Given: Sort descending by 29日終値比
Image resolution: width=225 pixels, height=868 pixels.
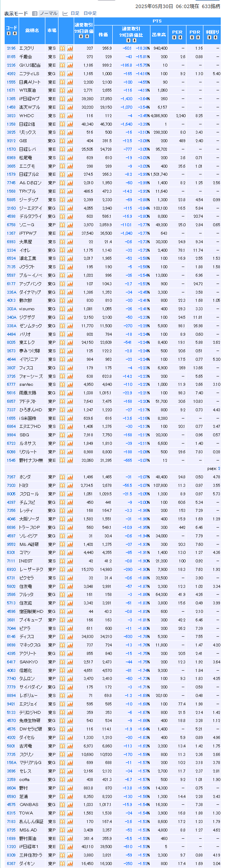Looking at the screenshot, I should (x=134, y=40).
